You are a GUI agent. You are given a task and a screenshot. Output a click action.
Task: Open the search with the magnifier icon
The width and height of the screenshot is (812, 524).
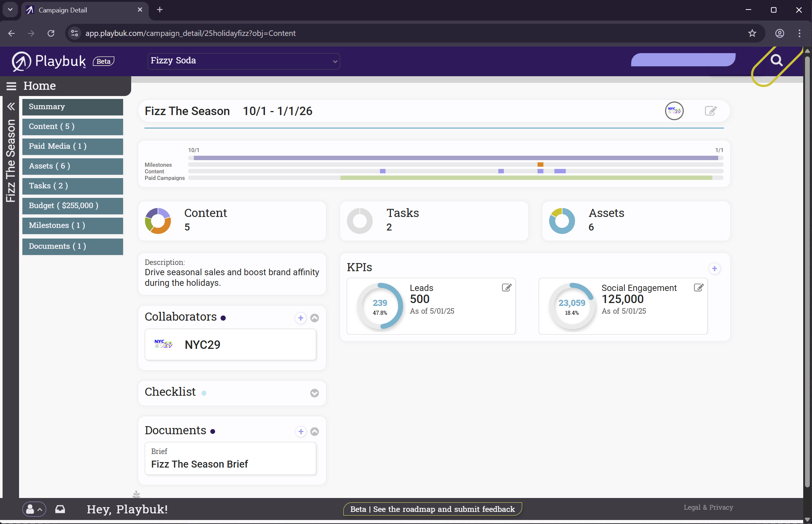pyautogui.click(x=776, y=60)
